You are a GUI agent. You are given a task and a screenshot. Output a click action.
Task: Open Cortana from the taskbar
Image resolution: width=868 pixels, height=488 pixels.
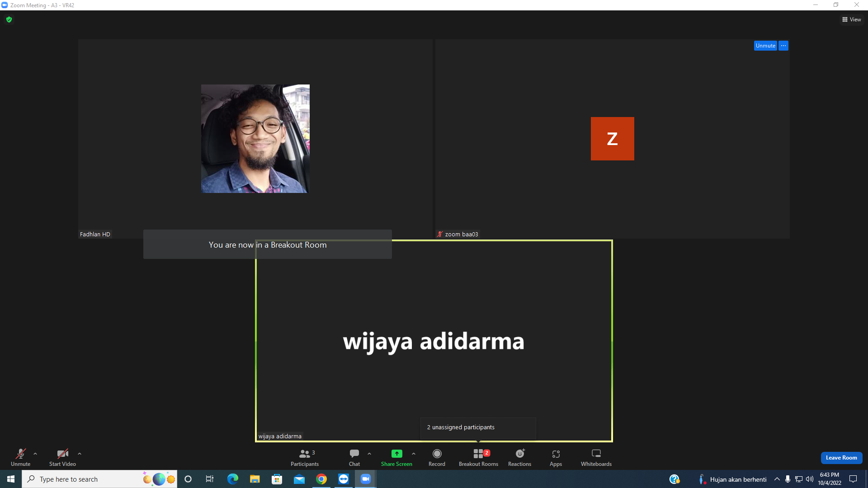pyautogui.click(x=188, y=479)
